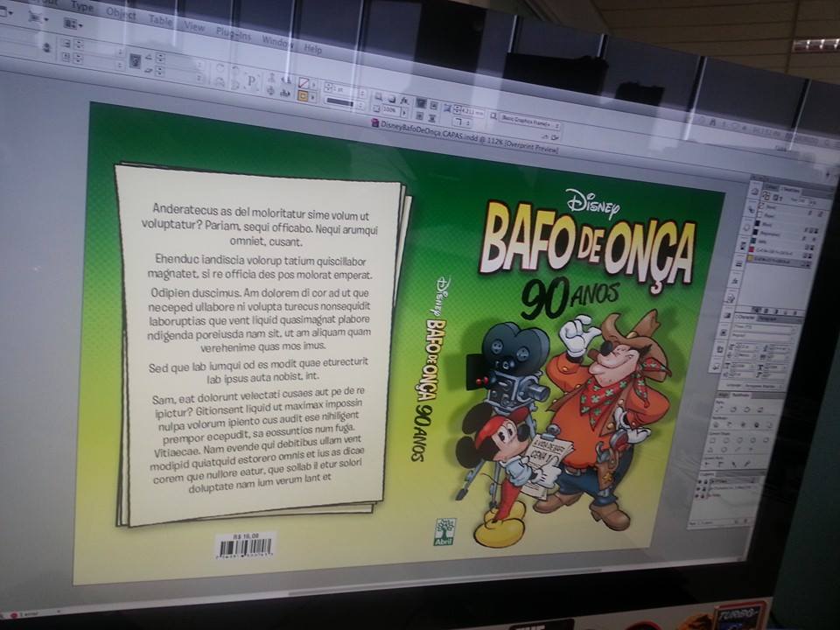Apply drop shadow using the control panel icon
This screenshot has width=840, height=630.
click(x=392, y=98)
